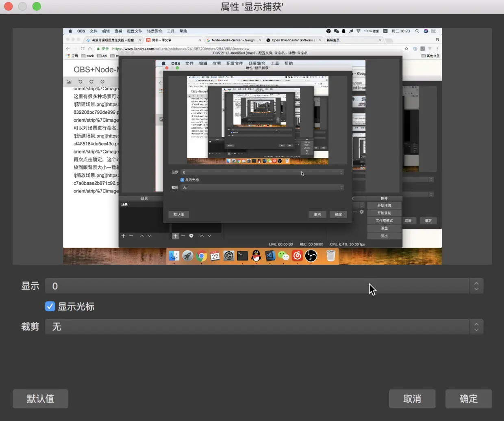Image resolution: width=504 pixels, height=421 pixels.
Task: Click the Chrome icon in the previewed dock
Action: click(x=201, y=256)
